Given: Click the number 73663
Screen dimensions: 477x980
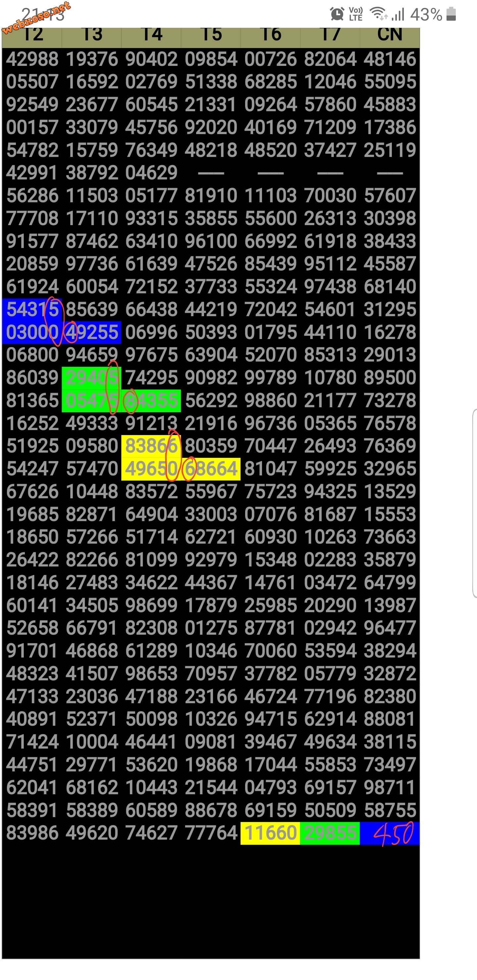Looking at the screenshot, I should 390,537.
